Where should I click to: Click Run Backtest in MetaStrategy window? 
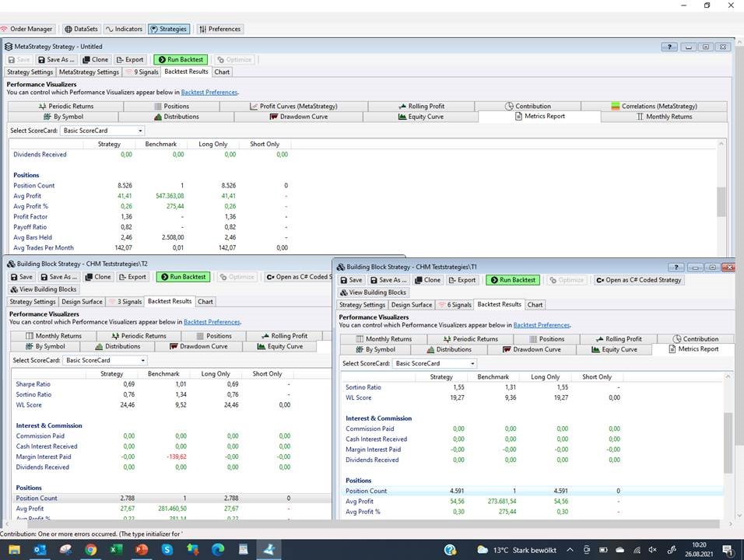coord(180,59)
